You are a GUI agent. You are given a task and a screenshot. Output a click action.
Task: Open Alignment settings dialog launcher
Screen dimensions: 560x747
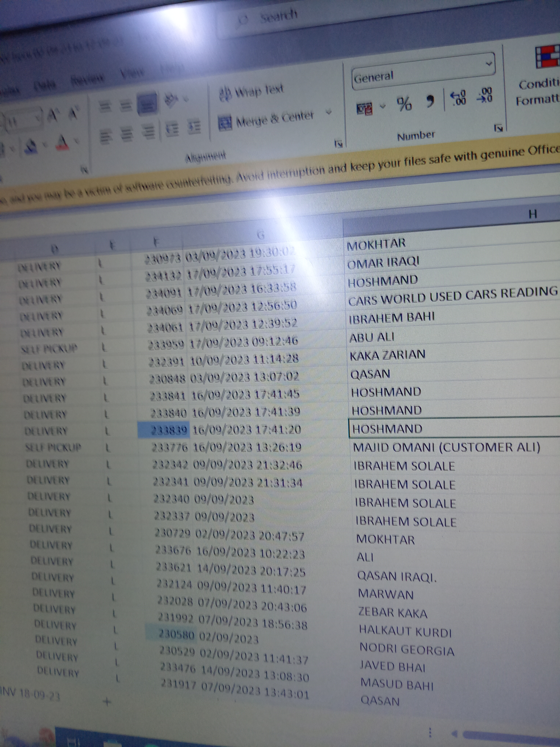point(338,144)
